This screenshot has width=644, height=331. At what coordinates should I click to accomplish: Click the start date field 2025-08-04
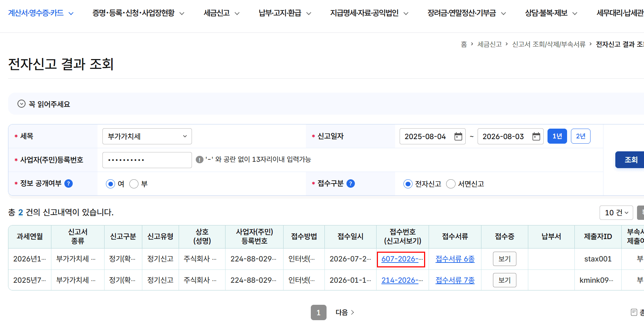[432, 136]
